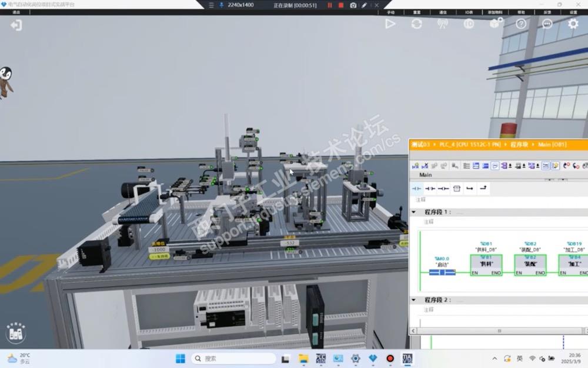The width and height of the screenshot is (588, 368).
Task: Click the insert network icon in TIA toolbar
Action: pyautogui.click(x=415, y=165)
